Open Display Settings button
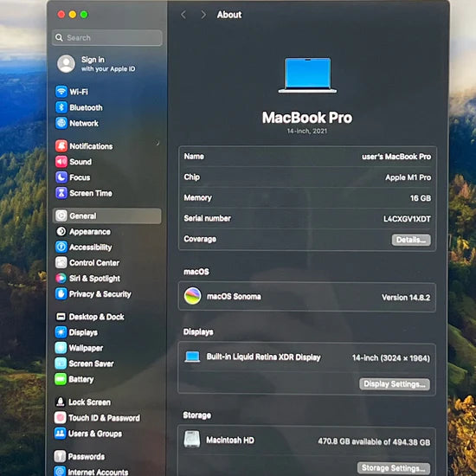 (395, 384)
